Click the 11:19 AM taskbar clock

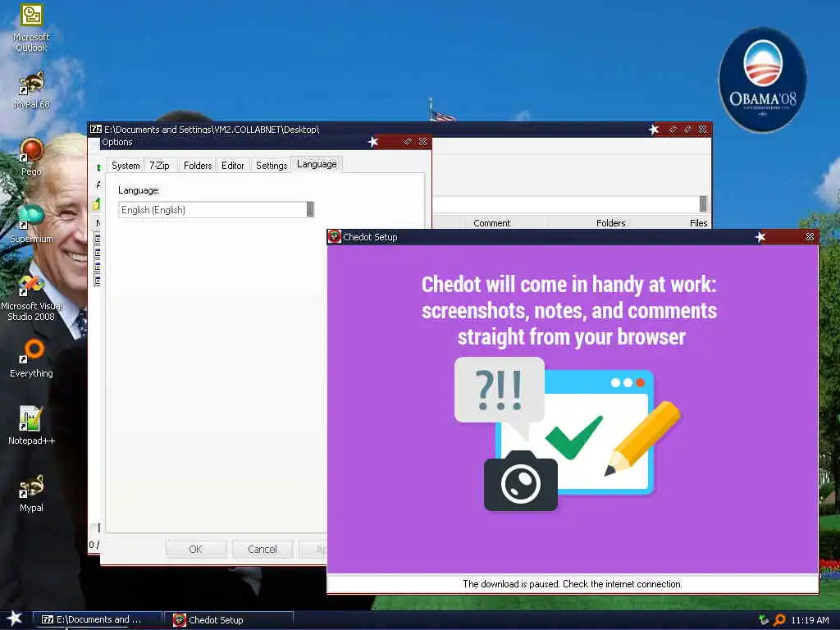click(810, 620)
